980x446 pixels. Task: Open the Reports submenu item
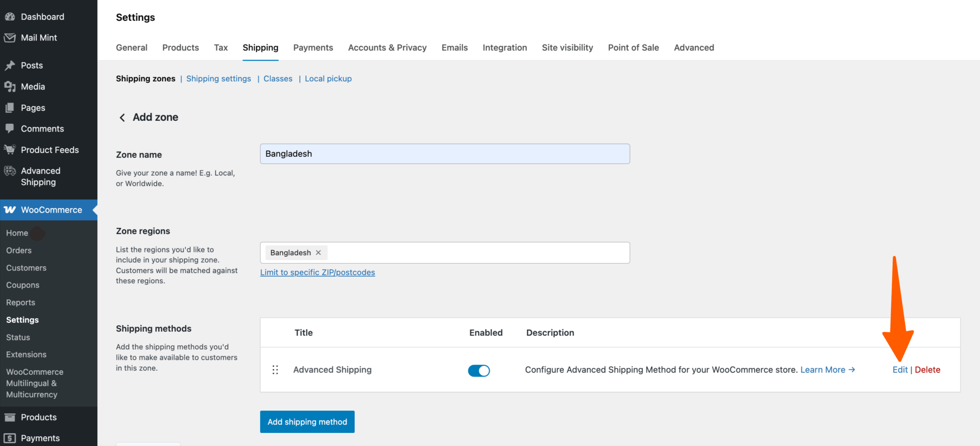(21, 302)
